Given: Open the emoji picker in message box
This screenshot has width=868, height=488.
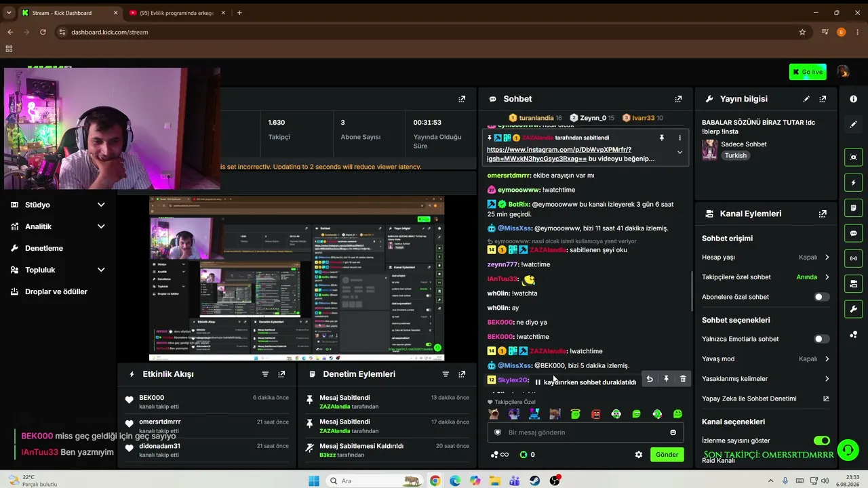Looking at the screenshot, I should 673,432.
